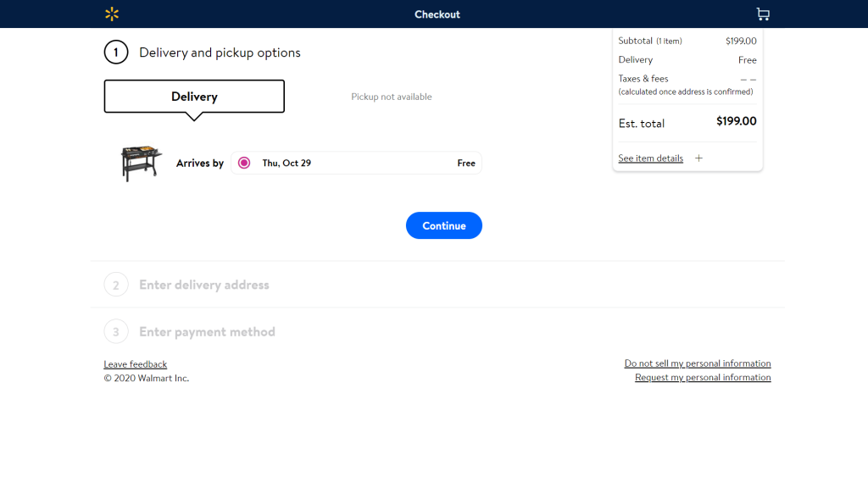Open the shopping cart icon

pos(763,14)
